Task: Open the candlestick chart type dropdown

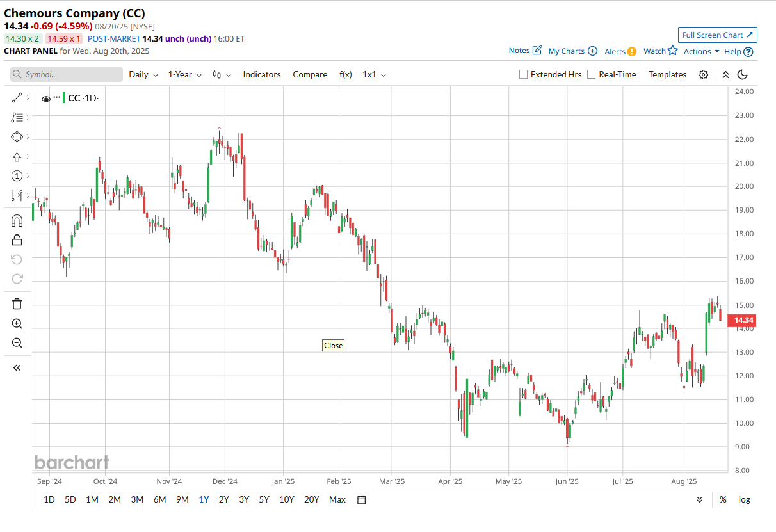Action: 222,75
